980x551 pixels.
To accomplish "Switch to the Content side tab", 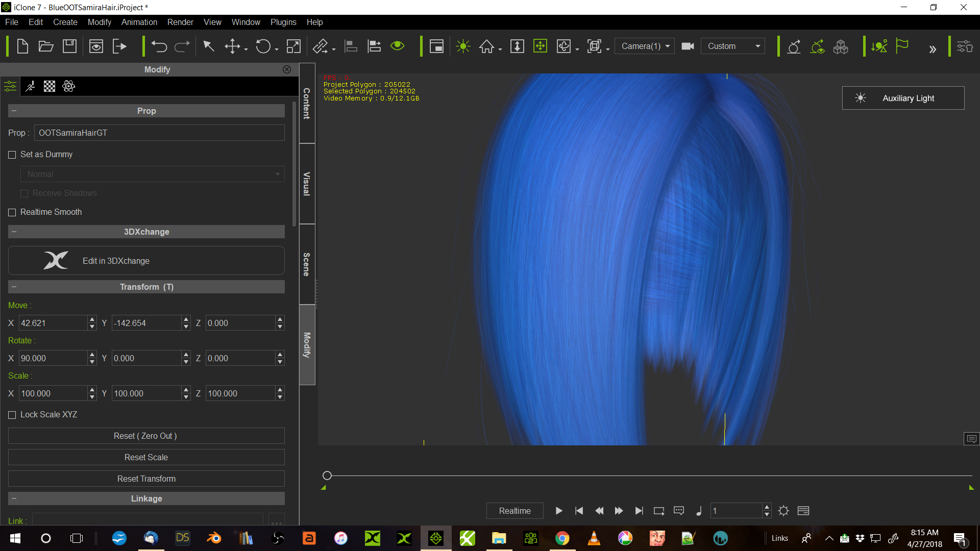I will [307, 104].
